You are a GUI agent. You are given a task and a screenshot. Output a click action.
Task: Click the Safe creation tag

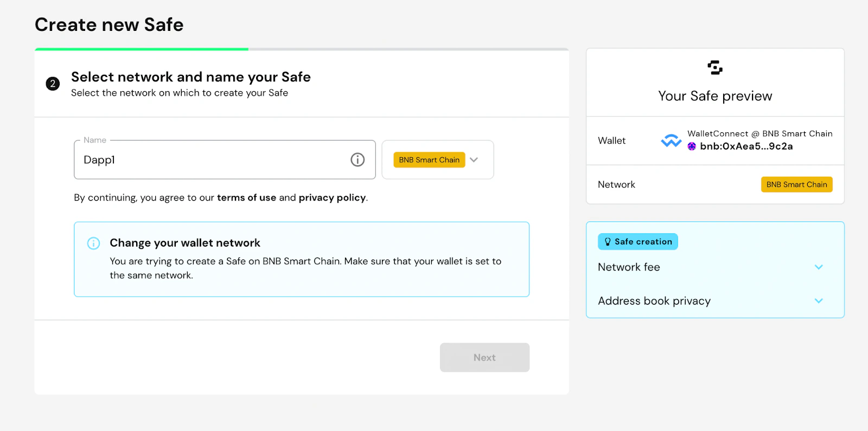[638, 242]
